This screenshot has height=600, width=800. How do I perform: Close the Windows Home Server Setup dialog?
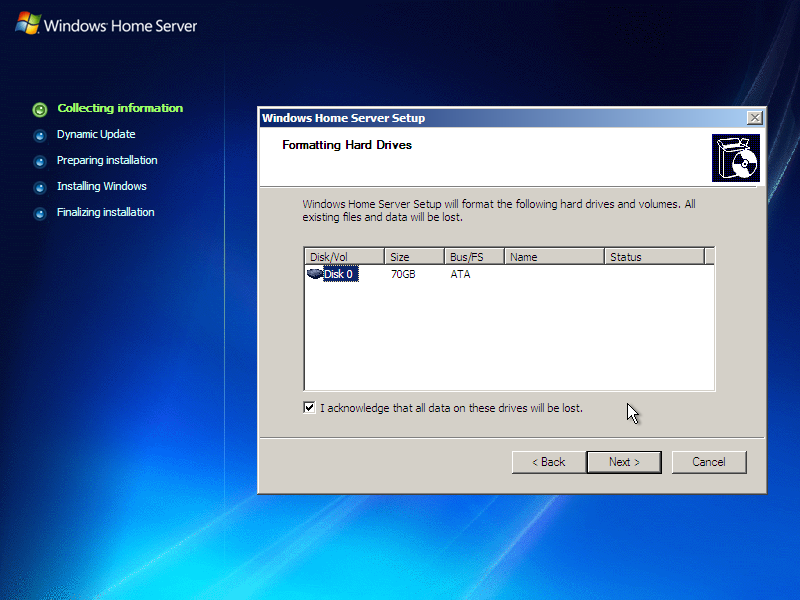point(755,117)
